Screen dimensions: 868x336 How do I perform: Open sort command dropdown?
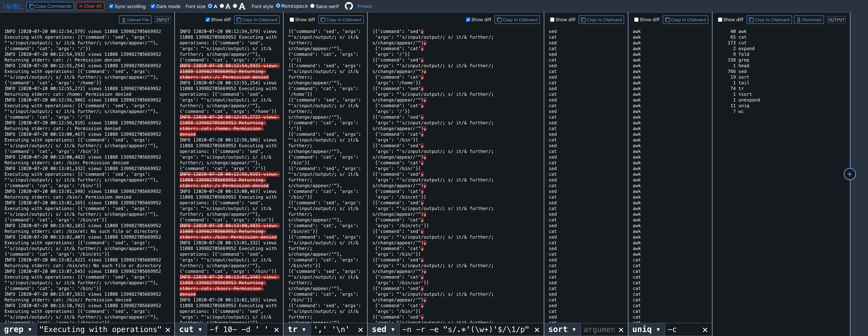[574, 330]
